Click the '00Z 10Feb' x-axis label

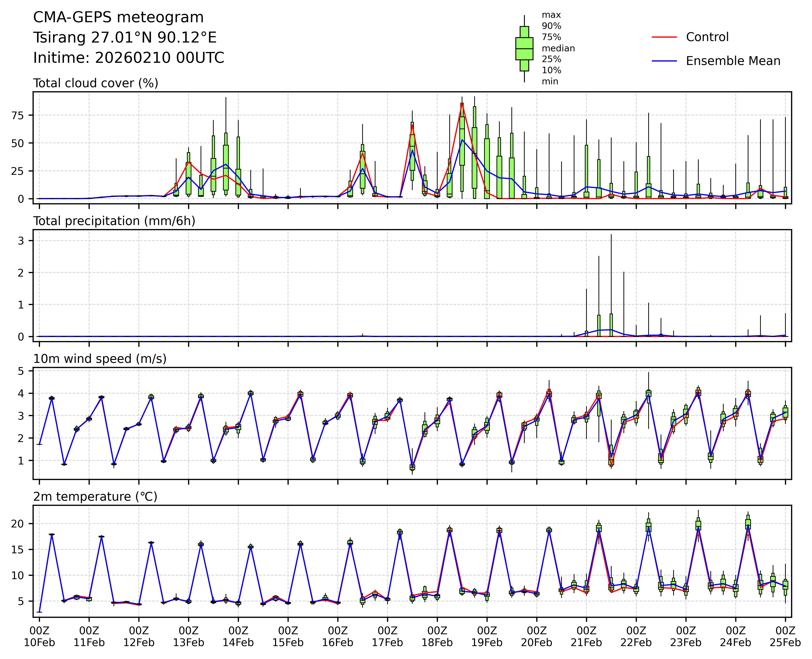click(40, 637)
